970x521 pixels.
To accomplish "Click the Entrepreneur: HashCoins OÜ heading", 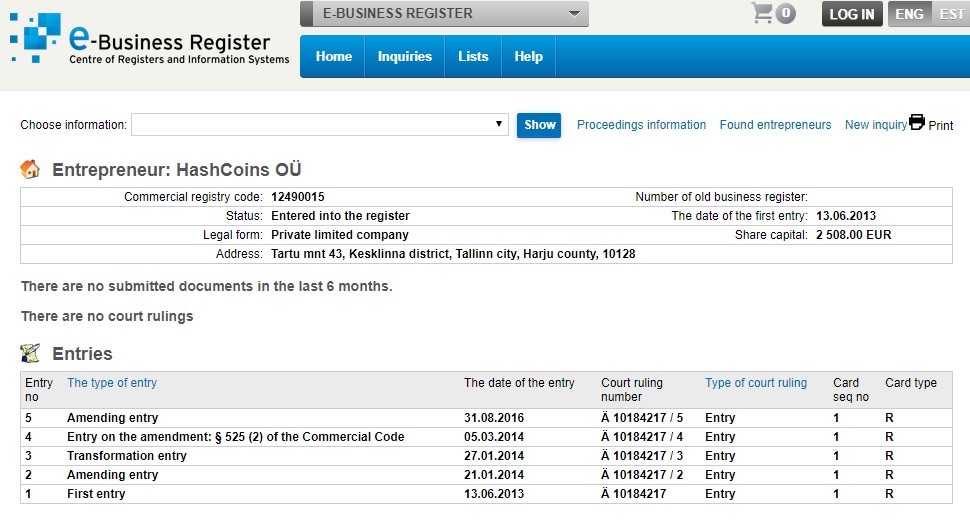I will (x=176, y=170).
